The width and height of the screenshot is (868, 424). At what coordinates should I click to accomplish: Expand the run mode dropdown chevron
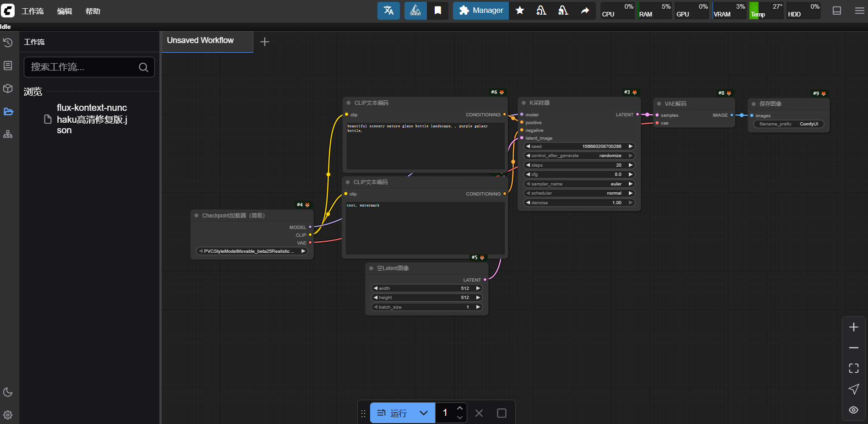pyautogui.click(x=424, y=413)
